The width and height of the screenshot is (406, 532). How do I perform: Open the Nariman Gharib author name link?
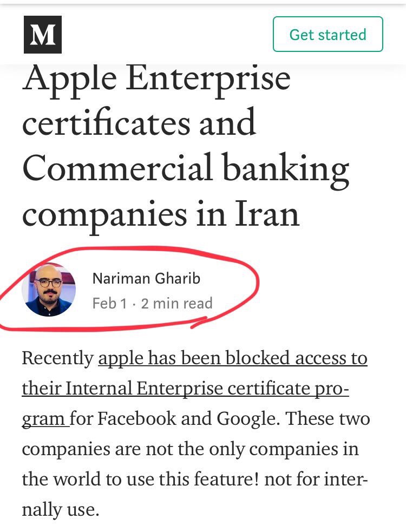point(146,278)
